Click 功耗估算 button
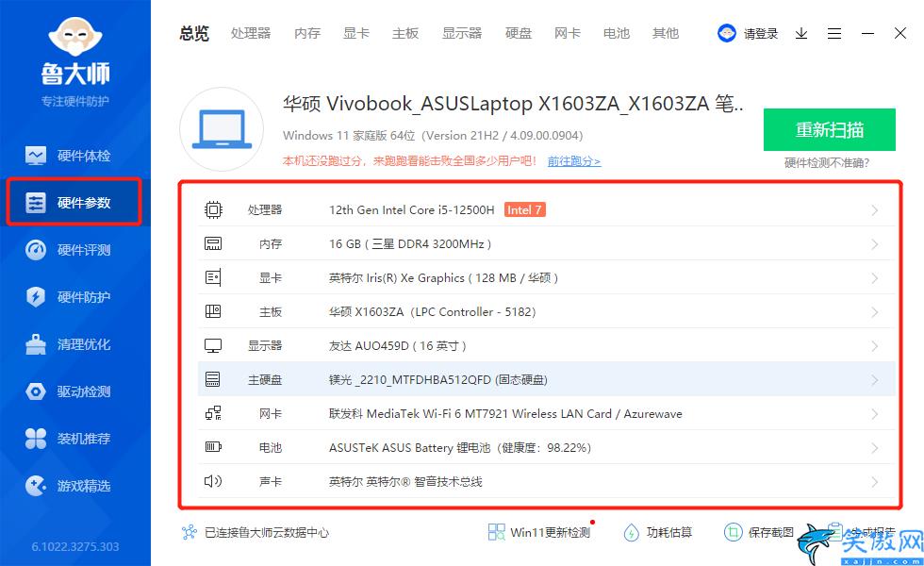The width and height of the screenshot is (924, 566). (x=657, y=532)
